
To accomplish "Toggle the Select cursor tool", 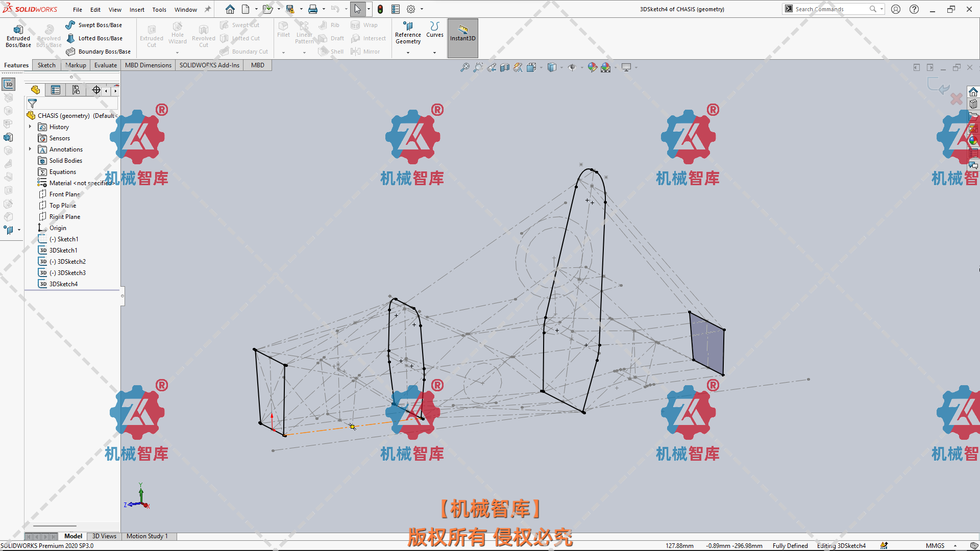I will [x=357, y=9].
